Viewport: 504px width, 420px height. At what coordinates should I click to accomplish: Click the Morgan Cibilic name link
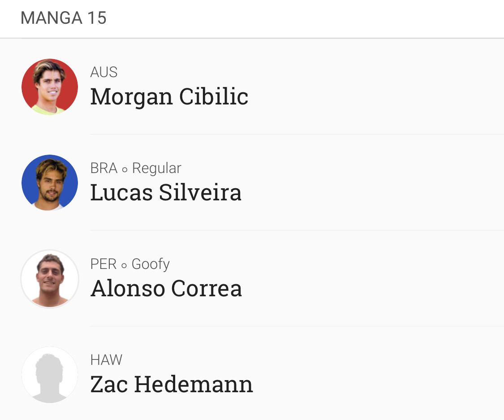[169, 96]
